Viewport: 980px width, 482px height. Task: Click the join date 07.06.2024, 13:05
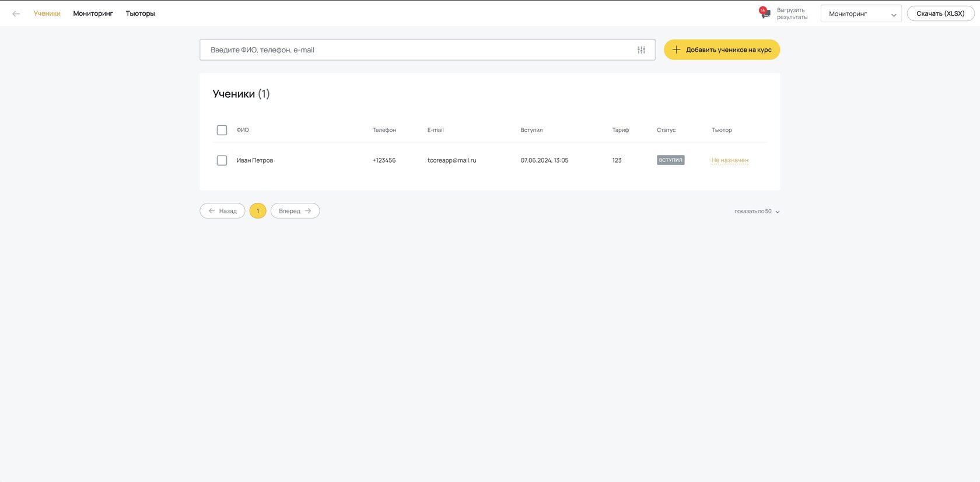click(x=544, y=160)
